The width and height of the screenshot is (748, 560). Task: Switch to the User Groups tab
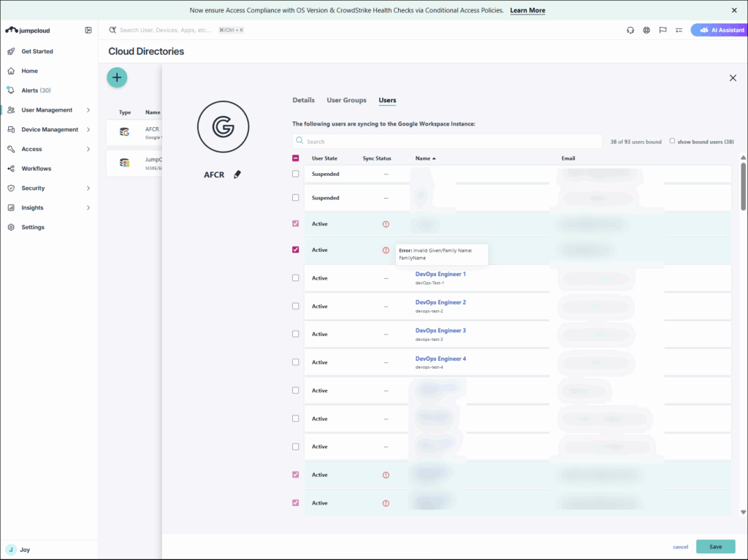tap(346, 100)
